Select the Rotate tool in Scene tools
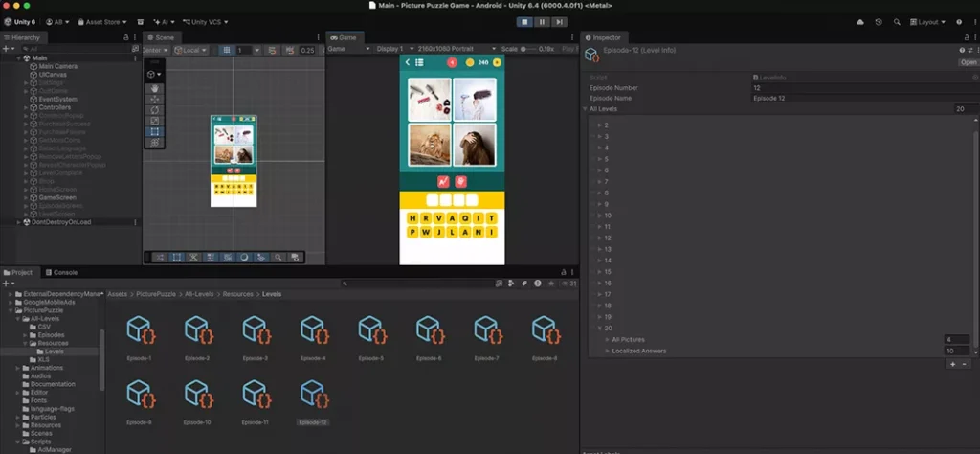 tap(154, 110)
